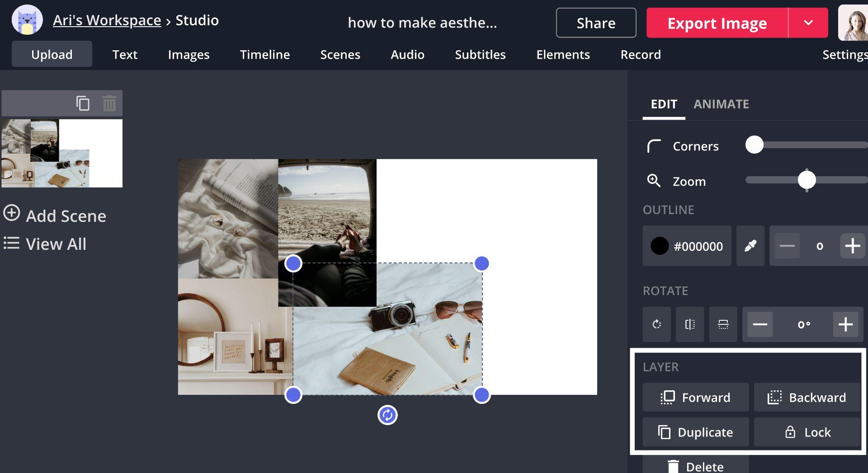Increase rotation angle with plus button
The image size is (868, 473).
(x=845, y=324)
